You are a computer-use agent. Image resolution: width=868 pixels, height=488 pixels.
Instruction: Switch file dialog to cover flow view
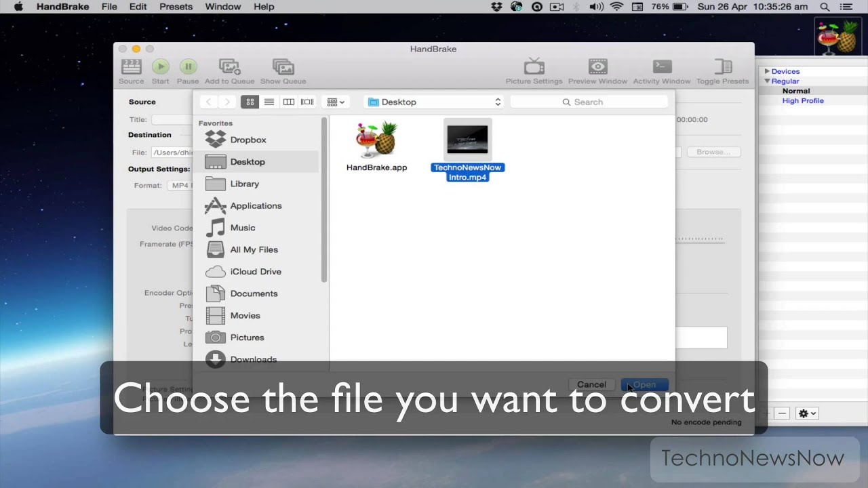pyautogui.click(x=307, y=102)
